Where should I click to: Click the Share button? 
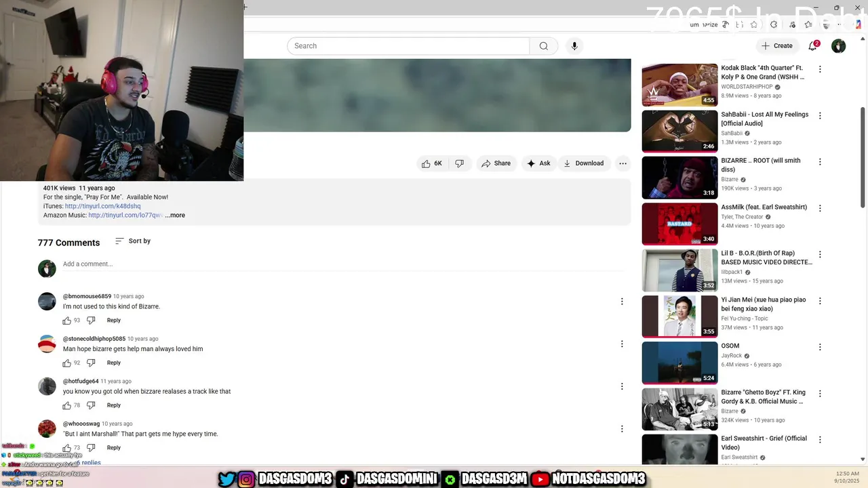coord(496,163)
